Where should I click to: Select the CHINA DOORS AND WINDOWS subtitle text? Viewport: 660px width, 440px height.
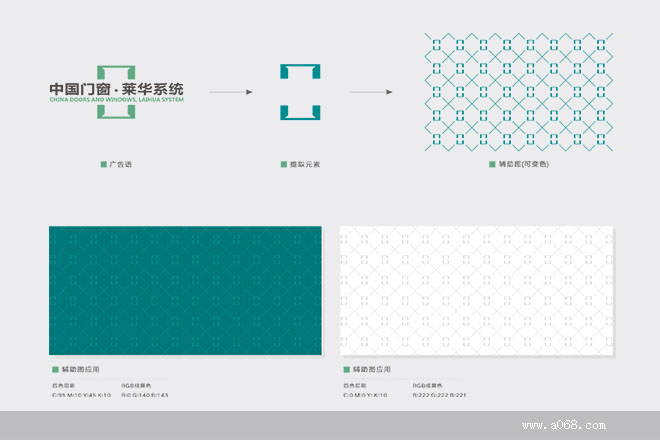(x=117, y=100)
